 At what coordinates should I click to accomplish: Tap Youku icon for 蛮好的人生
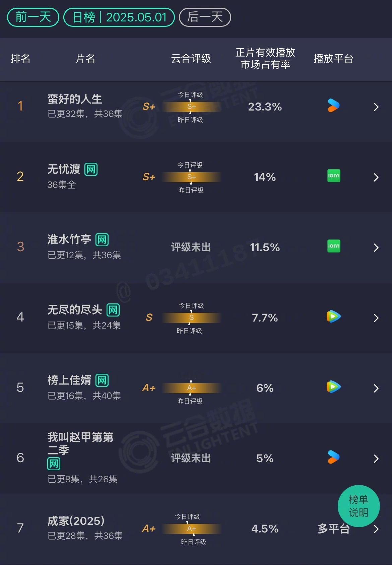tap(333, 105)
